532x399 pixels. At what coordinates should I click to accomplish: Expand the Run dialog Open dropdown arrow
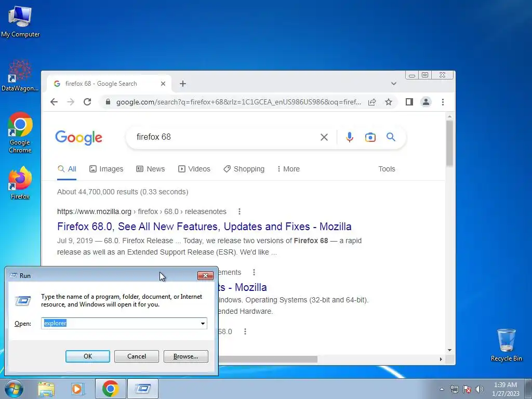(x=203, y=323)
